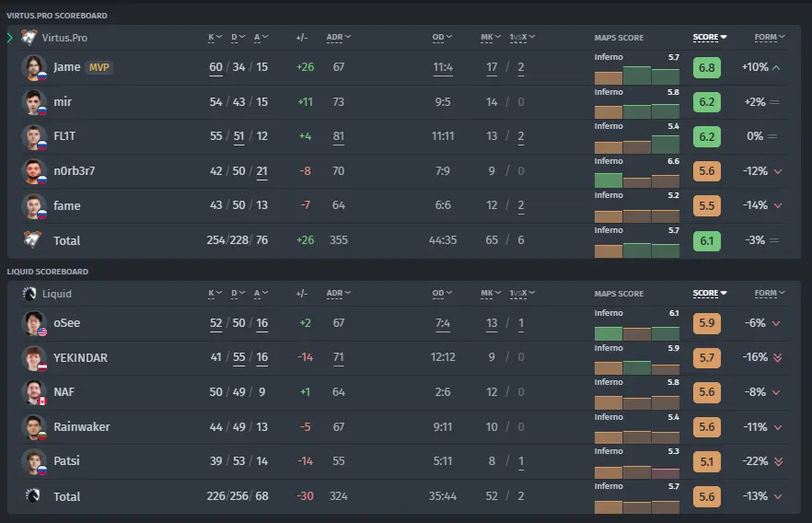Click YEKINDAR's double-down form trend arrow

[x=777, y=357]
